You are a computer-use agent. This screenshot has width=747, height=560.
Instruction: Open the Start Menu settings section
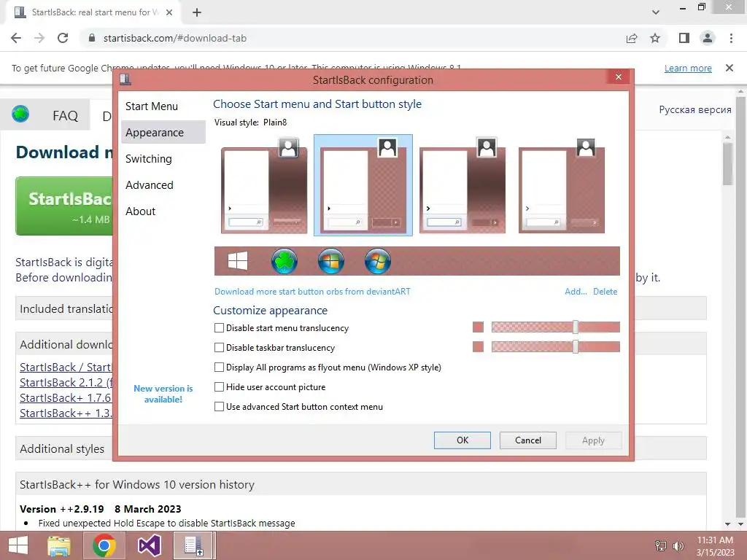tap(163, 106)
